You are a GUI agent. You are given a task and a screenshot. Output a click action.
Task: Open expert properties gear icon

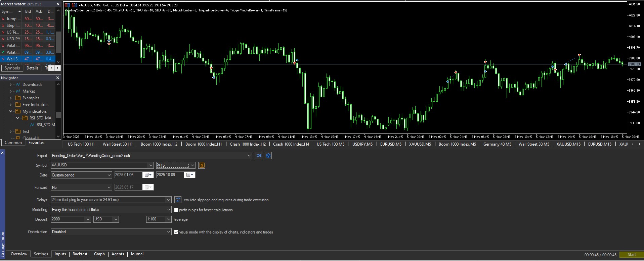click(x=268, y=156)
